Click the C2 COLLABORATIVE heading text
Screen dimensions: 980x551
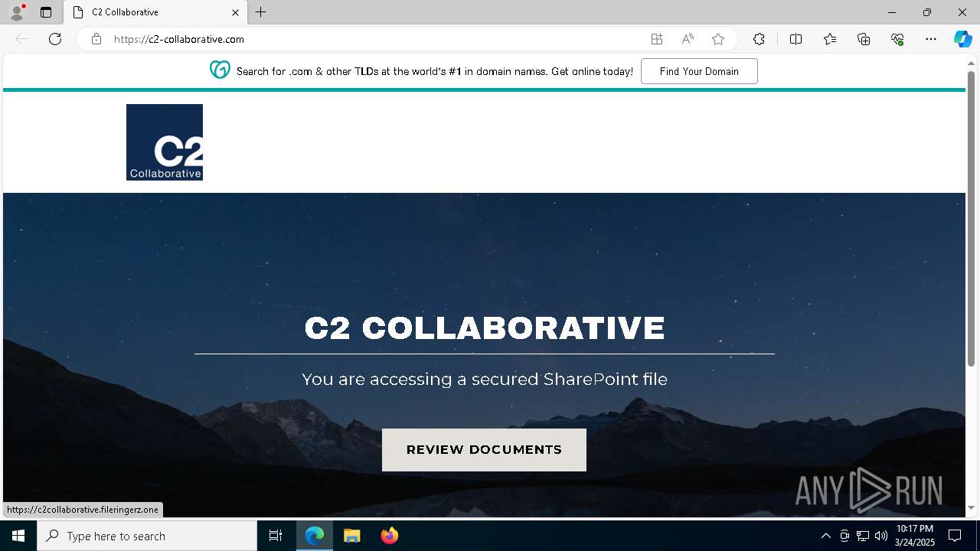(485, 328)
